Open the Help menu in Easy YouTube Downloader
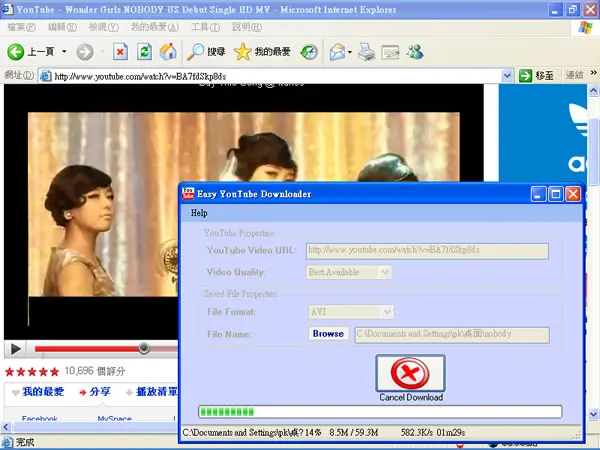The height and width of the screenshot is (450, 600). 199,213
